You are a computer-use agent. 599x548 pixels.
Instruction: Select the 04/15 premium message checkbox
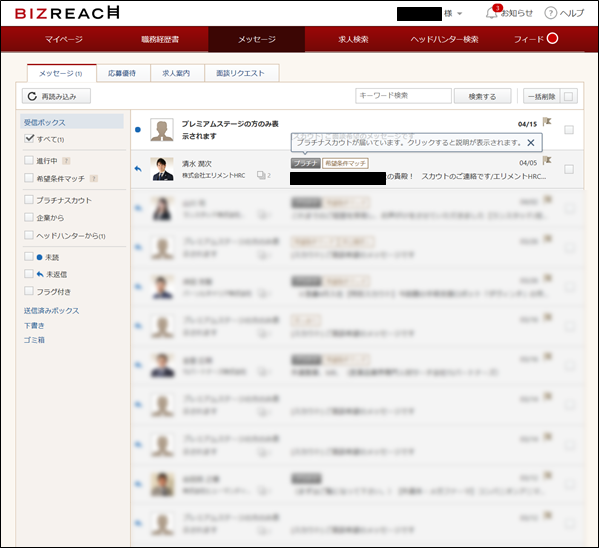tap(569, 130)
